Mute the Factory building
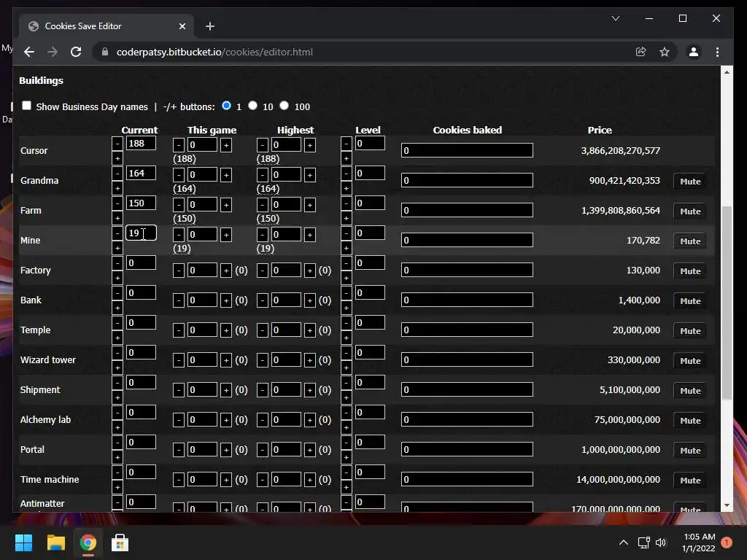 690,271
